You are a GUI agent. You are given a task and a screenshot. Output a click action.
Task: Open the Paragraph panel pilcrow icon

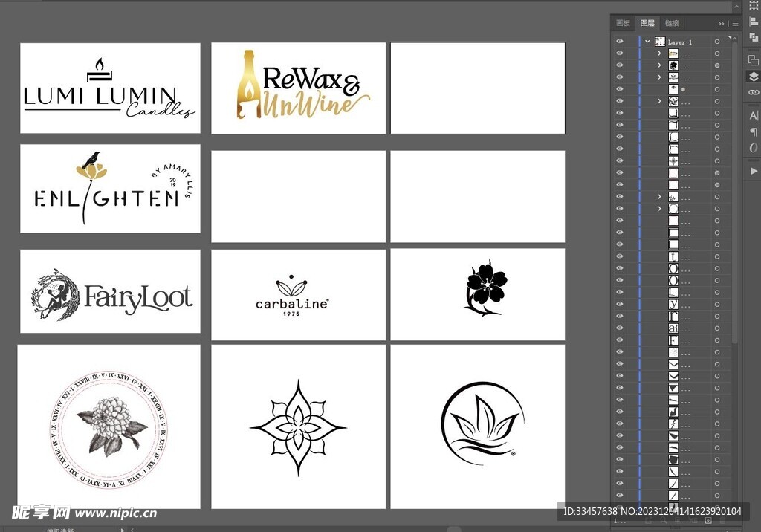point(754,132)
